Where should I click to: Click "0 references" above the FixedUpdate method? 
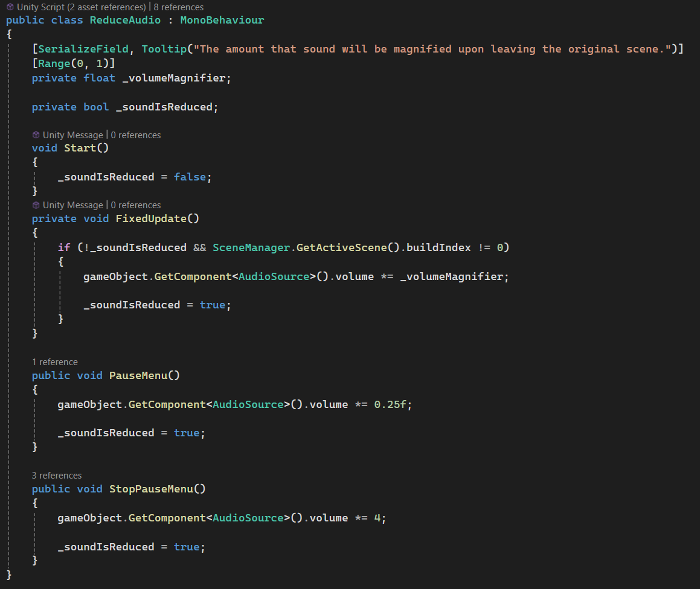[136, 205]
